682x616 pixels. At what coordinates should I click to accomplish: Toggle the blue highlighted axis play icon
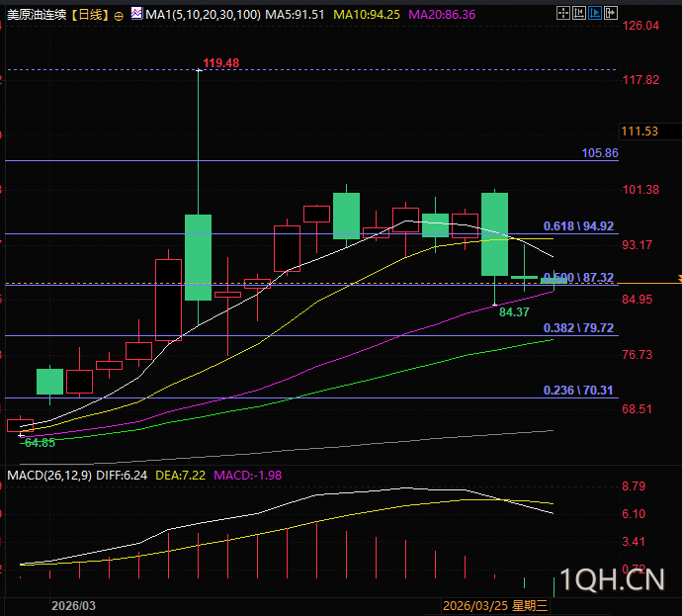(595, 14)
